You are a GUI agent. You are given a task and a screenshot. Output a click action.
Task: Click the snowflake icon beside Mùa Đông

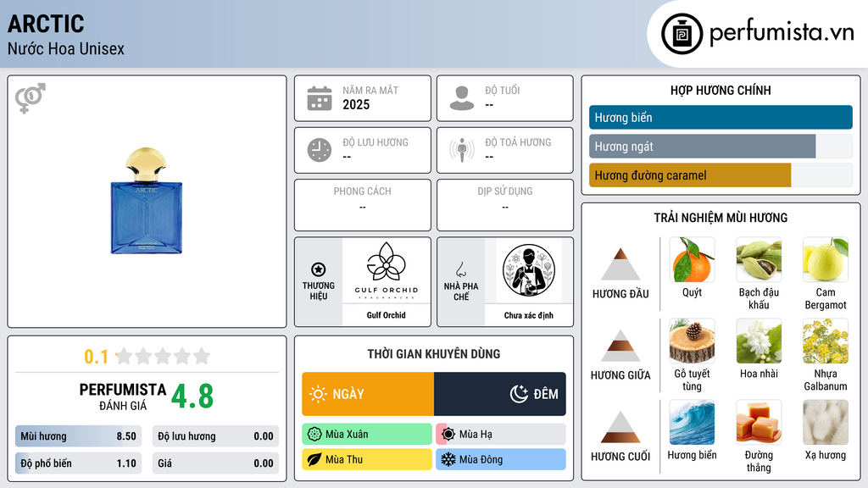[448, 459]
